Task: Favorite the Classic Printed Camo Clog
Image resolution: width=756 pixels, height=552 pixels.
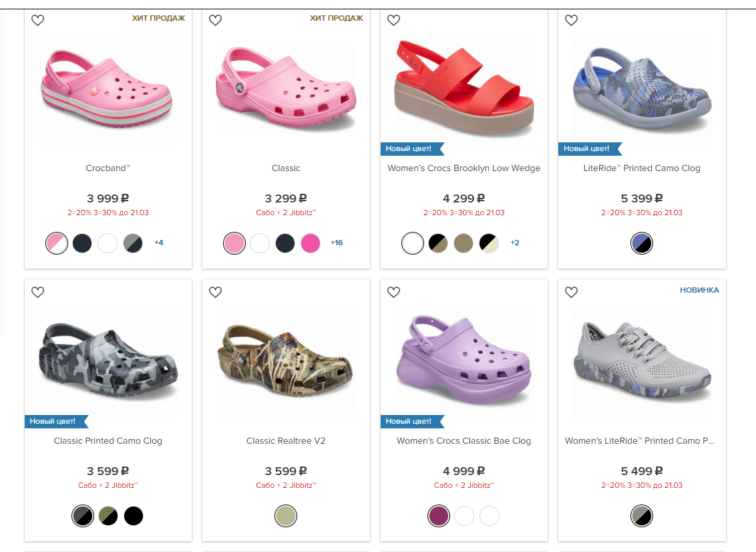Action: [38, 292]
